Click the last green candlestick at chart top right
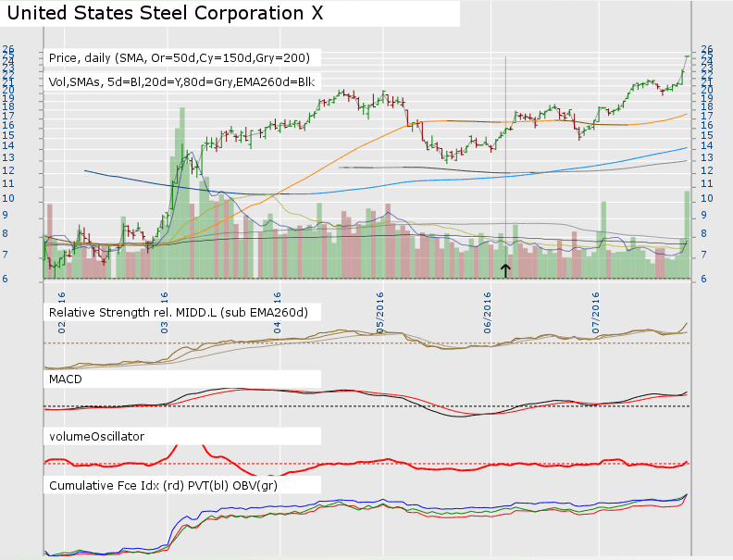This screenshot has height=560, width=733. click(x=687, y=57)
